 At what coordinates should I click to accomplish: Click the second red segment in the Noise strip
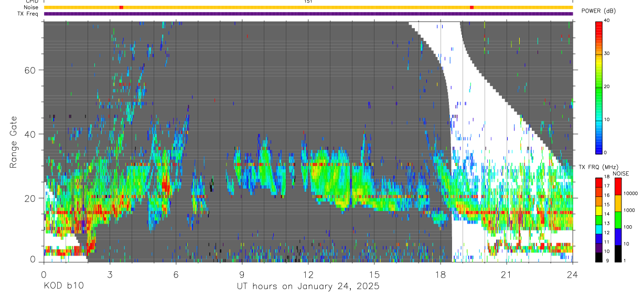pyautogui.click(x=472, y=7)
